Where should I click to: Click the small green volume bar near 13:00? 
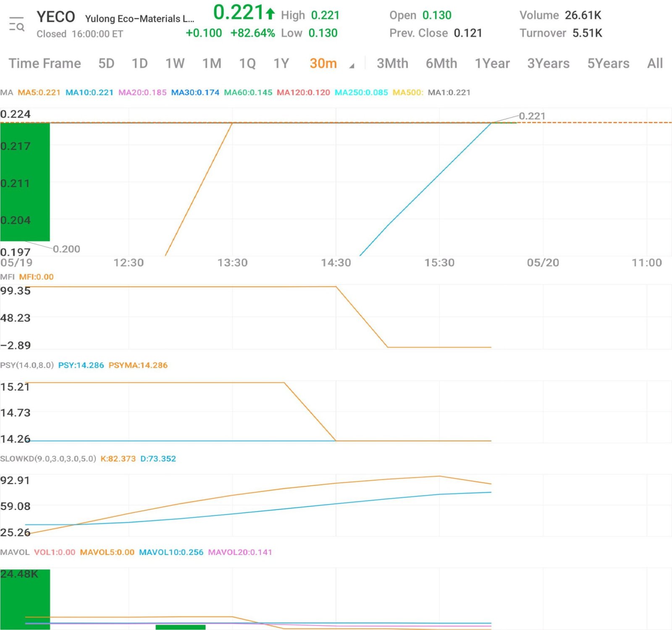[x=181, y=627]
